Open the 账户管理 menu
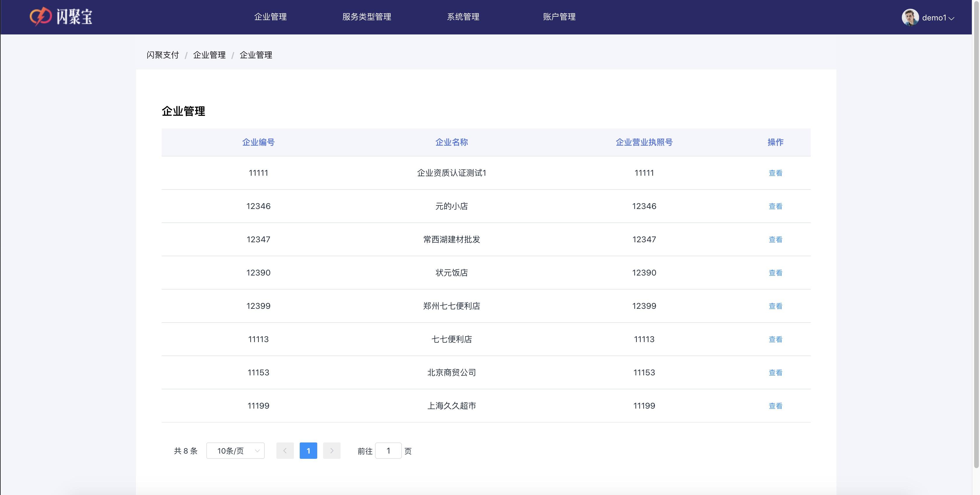 (x=559, y=17)
